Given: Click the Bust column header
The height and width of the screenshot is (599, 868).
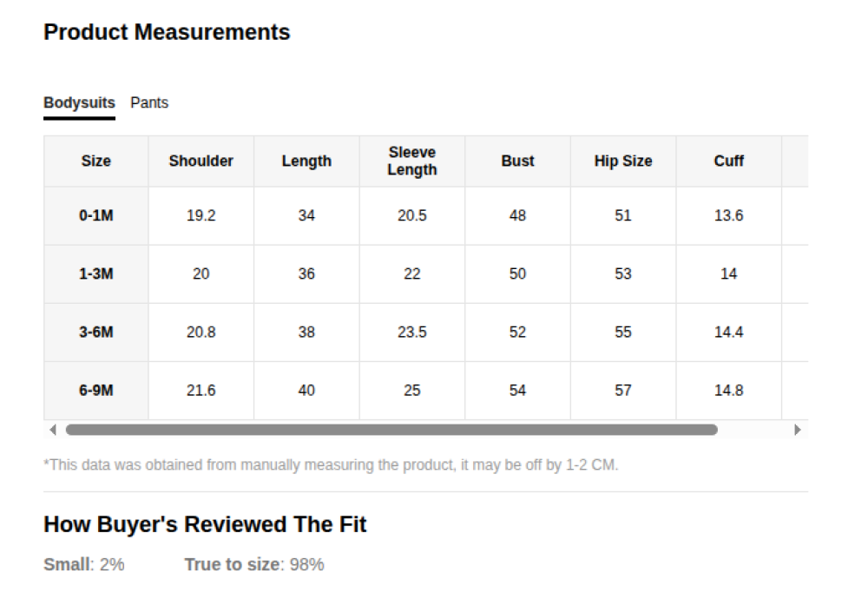Looking at the screenshot, I should tap(517, 161).
